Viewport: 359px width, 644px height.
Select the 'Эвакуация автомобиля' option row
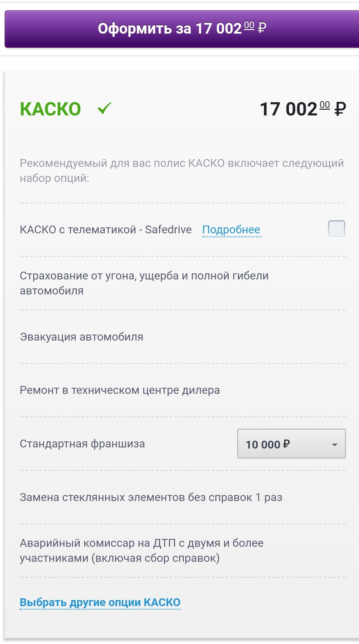pyautogui.click(x=81, y=337)
